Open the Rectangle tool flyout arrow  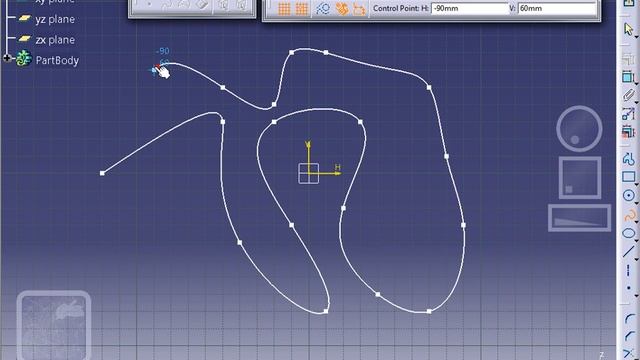pos(636,183)
